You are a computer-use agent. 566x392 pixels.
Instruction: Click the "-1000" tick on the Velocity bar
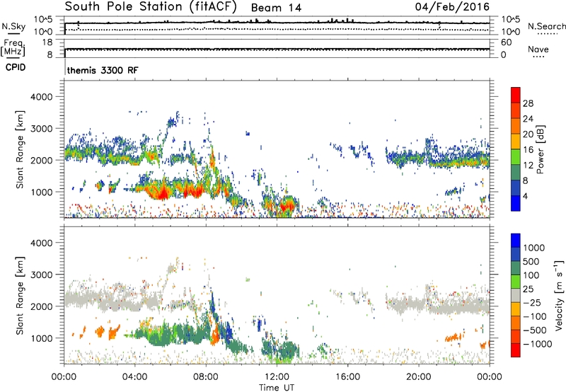[537, 344]
